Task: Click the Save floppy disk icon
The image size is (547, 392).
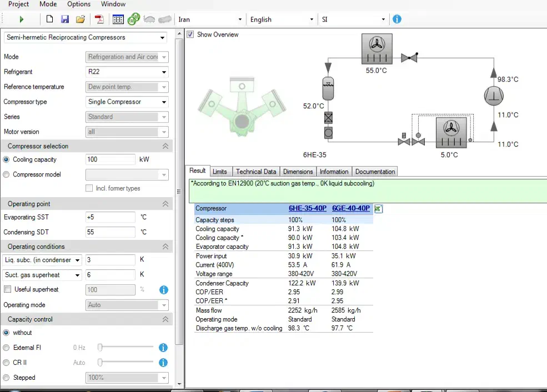Action: point(65,19)
